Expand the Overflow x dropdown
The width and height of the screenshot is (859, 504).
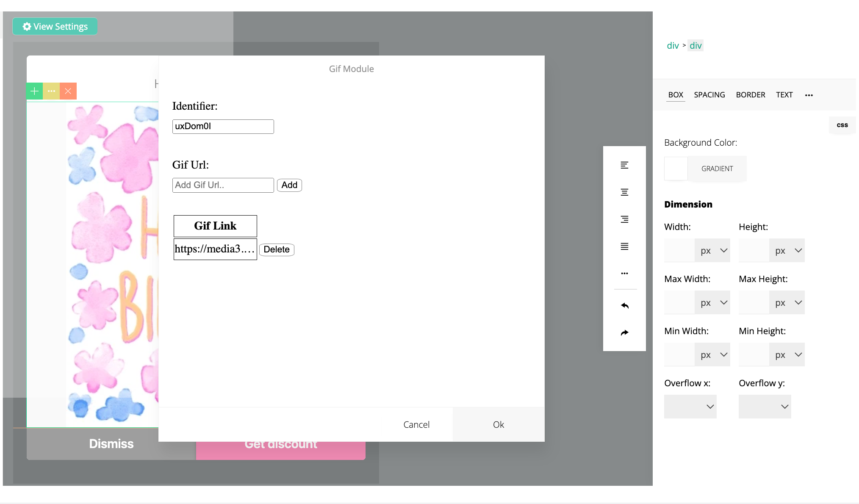[x=690, y=407]
